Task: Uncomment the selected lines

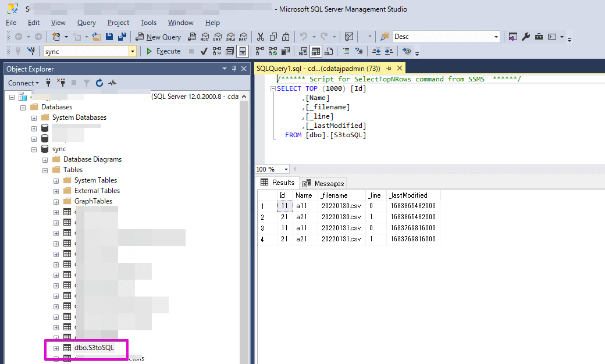Action: coord(360,51)
